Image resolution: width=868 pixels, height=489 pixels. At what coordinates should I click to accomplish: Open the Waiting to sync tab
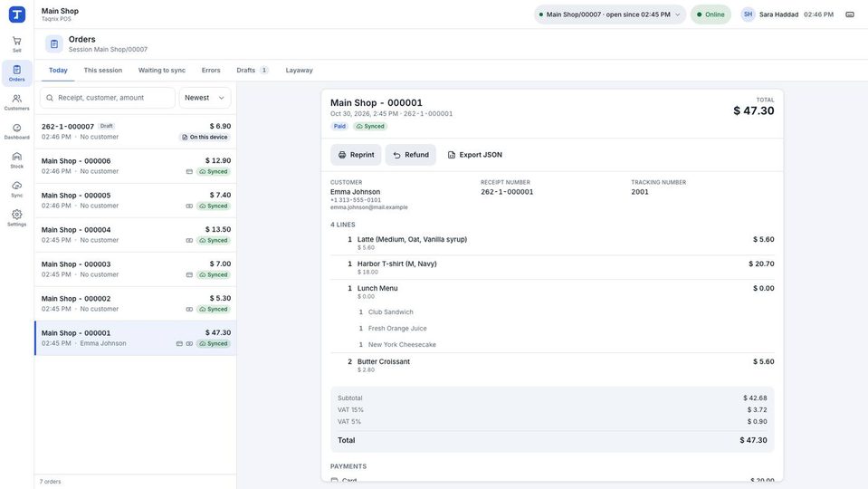(x=162, y=71)
